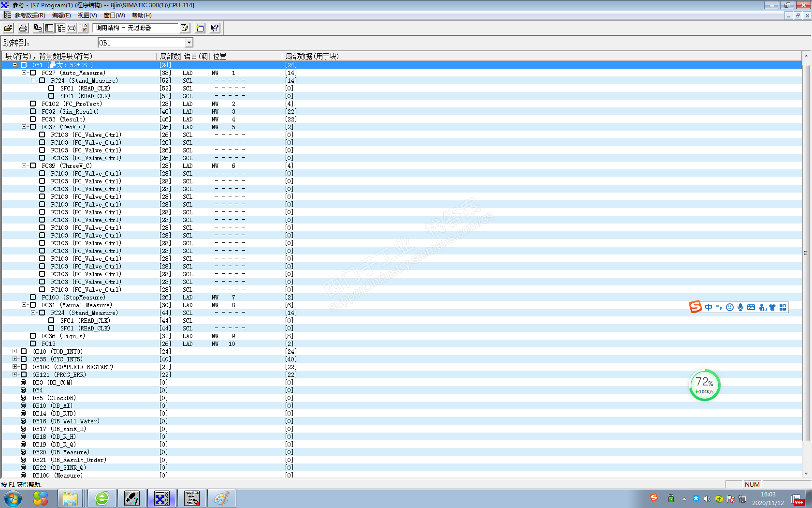Click the filter name field 调用结构 - 无过滤器

(136, 28)
